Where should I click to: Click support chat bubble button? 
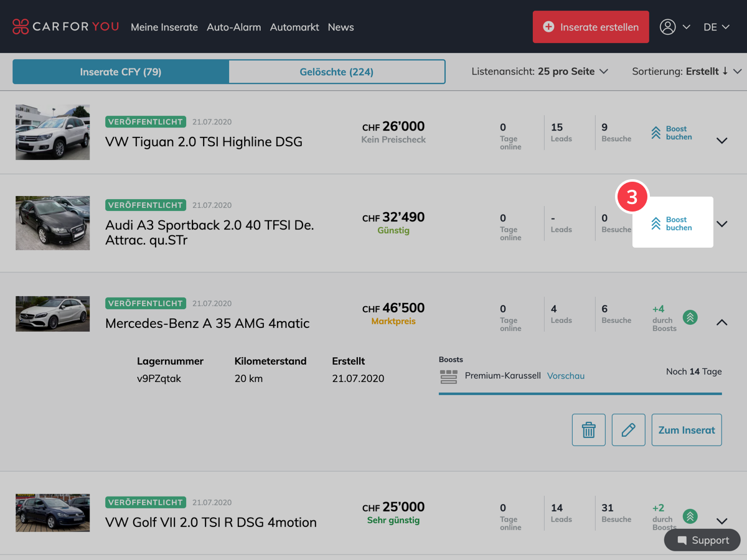(702, 540)
